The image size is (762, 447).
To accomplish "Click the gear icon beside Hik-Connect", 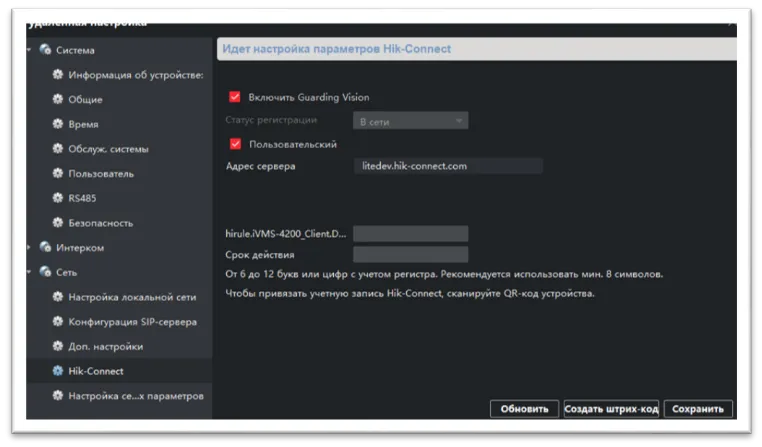I will [x=58, y=371].
